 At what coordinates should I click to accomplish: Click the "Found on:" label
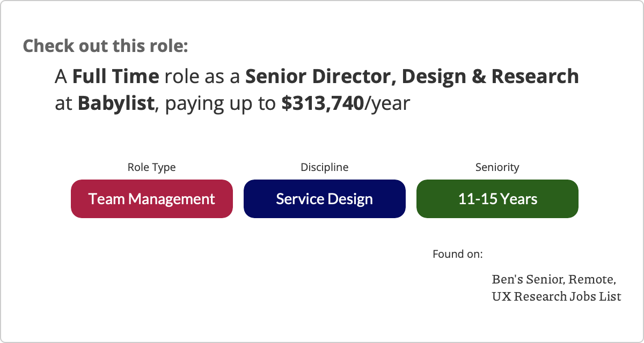point(458,253)
